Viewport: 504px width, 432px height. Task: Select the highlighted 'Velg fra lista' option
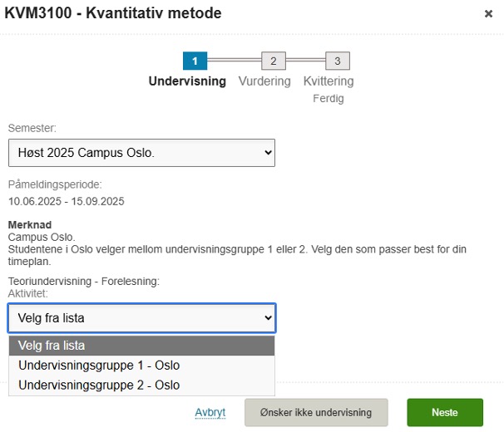click(141, 346)
